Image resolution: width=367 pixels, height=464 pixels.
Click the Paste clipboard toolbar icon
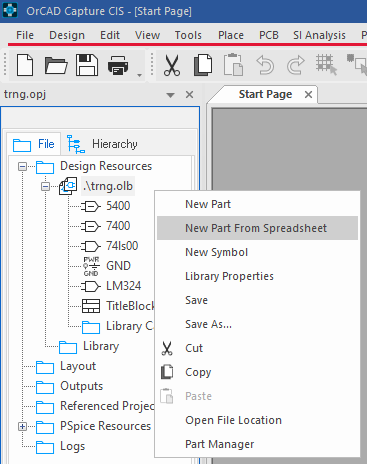pyautogui.click(x=233, y=65)
